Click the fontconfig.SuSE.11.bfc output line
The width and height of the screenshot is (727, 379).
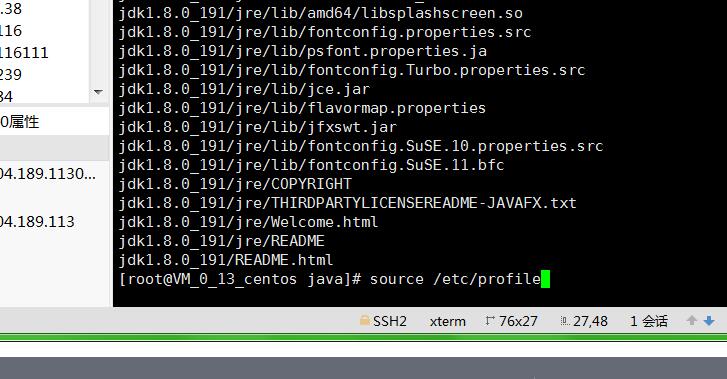coord(312,165)
